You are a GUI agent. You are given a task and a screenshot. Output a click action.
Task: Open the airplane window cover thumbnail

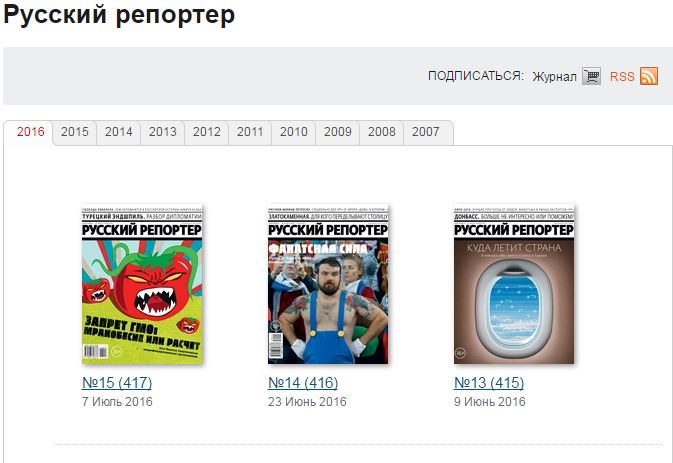pyautogui.click(x=514, y=284)
